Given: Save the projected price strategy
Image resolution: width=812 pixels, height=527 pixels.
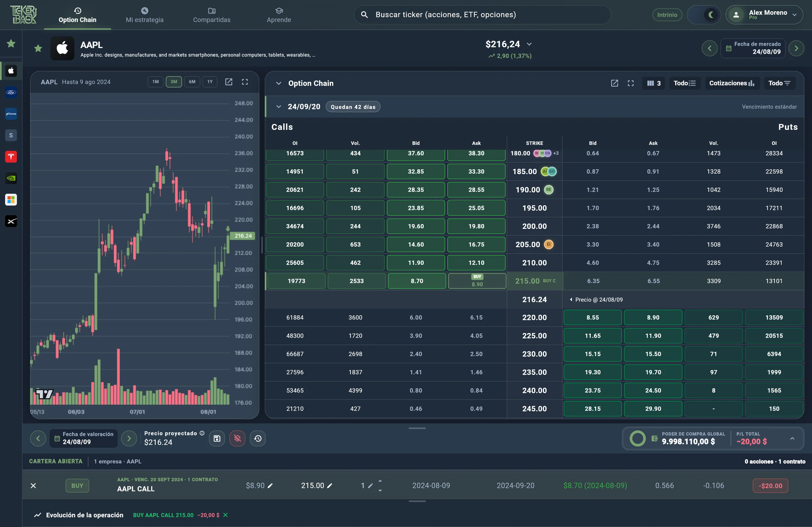Looking at the screenshot, I should 217,438.
